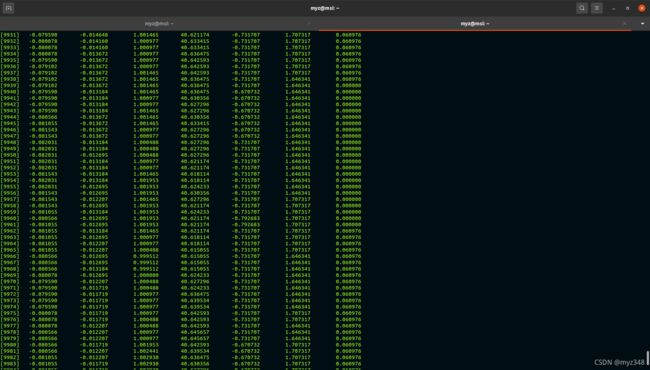The image size is (650, 370).
Task: Click the row index [9950]
Action: (10, 155)
